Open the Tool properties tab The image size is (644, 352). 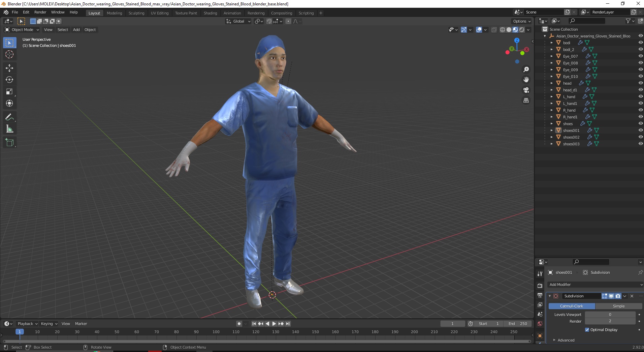click(x=540, y=274)
